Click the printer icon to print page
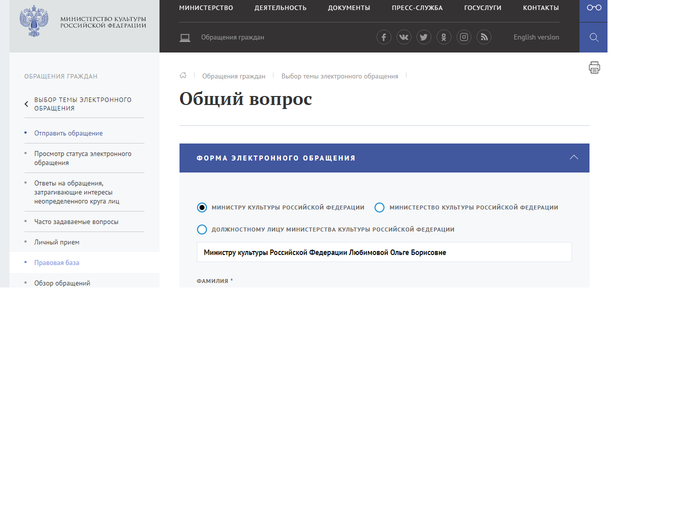 point(594,68)
